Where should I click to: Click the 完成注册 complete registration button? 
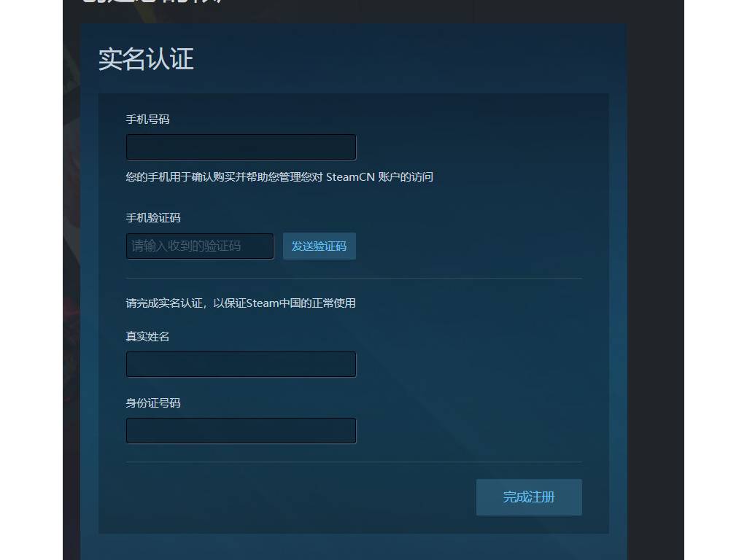[x=529, y=497]
